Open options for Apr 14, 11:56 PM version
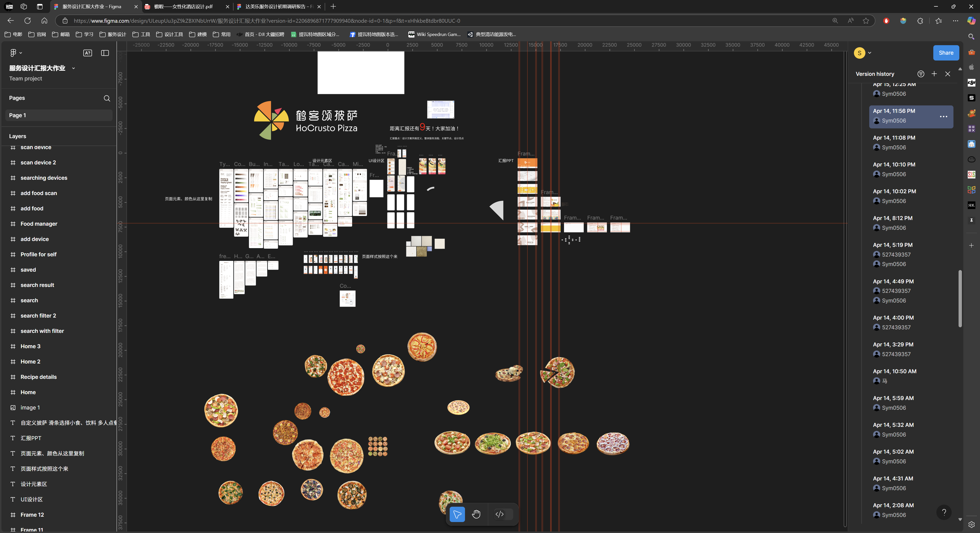This screenshot has width=980, height=533. tap(944, 116)
